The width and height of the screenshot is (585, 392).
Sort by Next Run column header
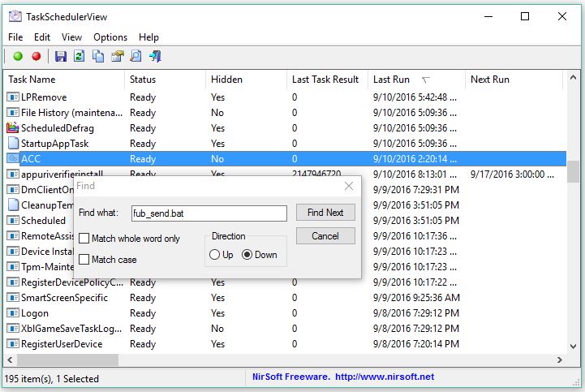tap(514, 80)
